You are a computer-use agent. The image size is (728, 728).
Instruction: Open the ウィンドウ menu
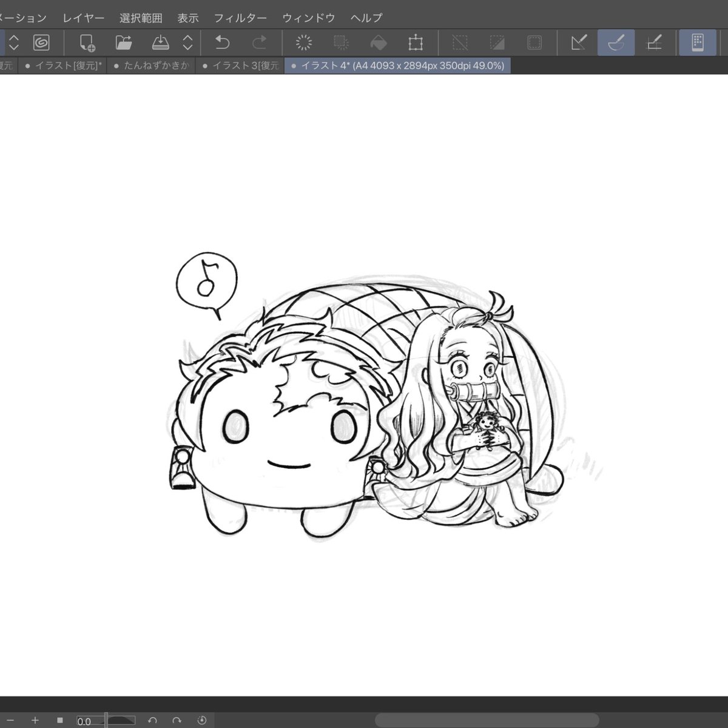309,18
